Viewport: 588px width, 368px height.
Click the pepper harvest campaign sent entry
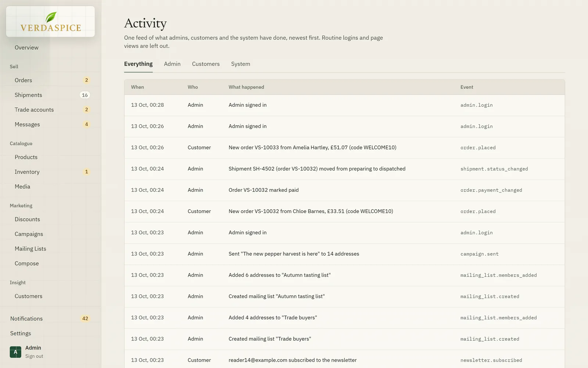coord(344,254)
